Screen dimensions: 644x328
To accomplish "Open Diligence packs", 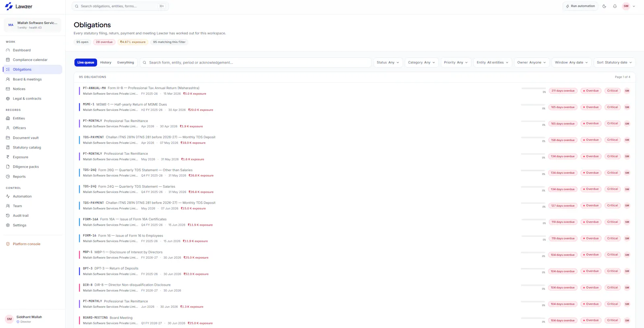I will click(x=33, y=167).
